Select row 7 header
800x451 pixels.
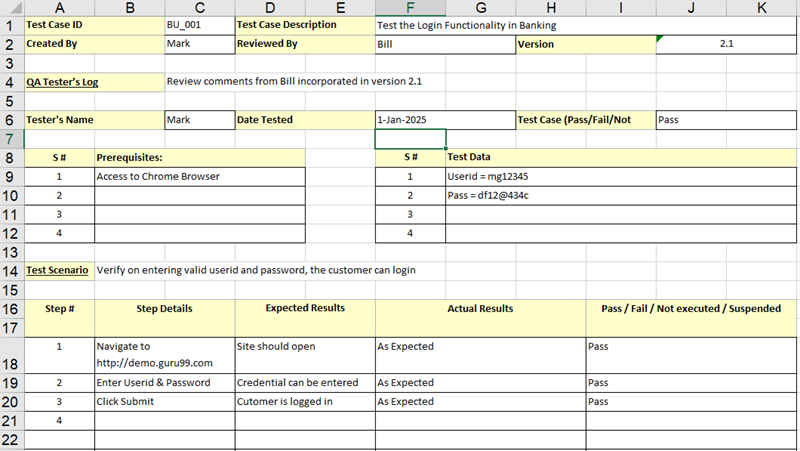point(11,139)
